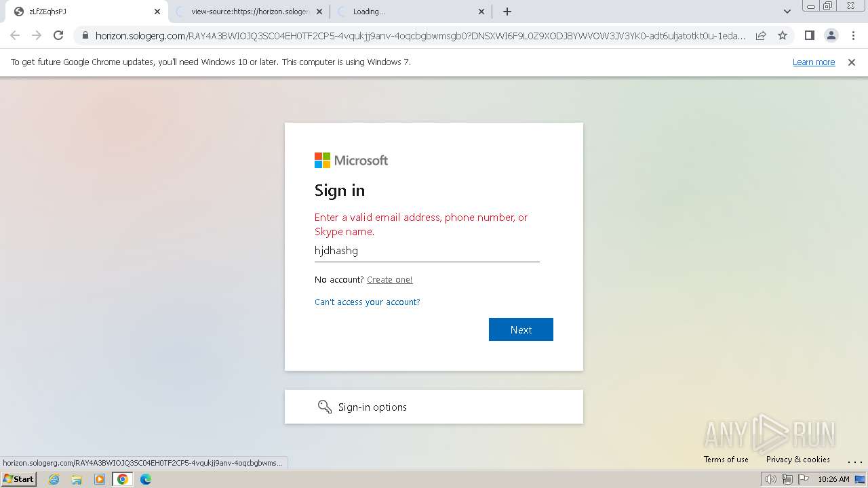View site info via the padlock icon
The width and height of the screenshot is (868, 488).
click(85, 36)
